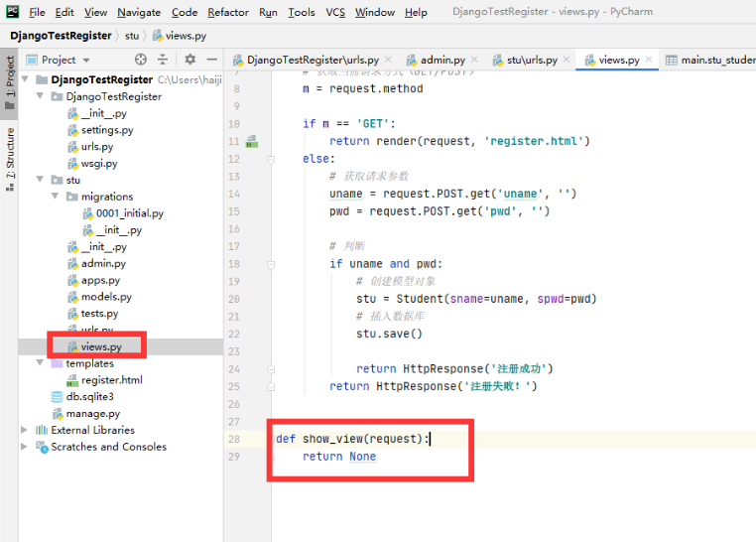Select wsgi.py in project tree
Image resolution: width=756 pixels, height=542 pixels.
tap(99, 163)
